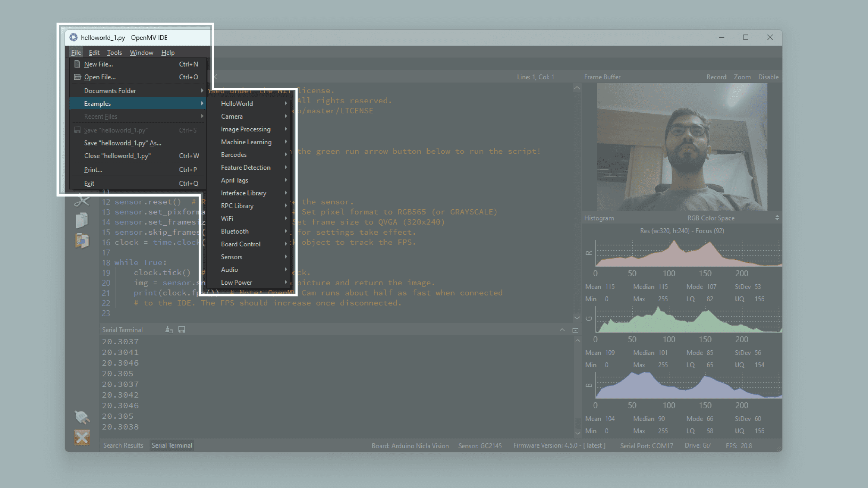Click the disconnect plug icon
Image resolution: width=868 pixels, height=488 pixels.
(x=82, y=417)
